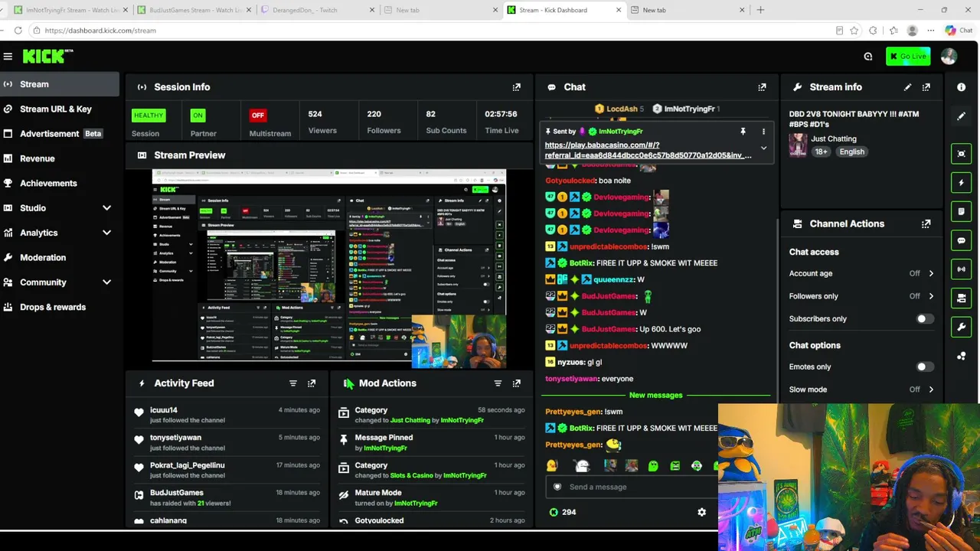Switch to BudJustGames Stream browser tab
This screenshot has height=551, width=980.
(x=194, y=10)
